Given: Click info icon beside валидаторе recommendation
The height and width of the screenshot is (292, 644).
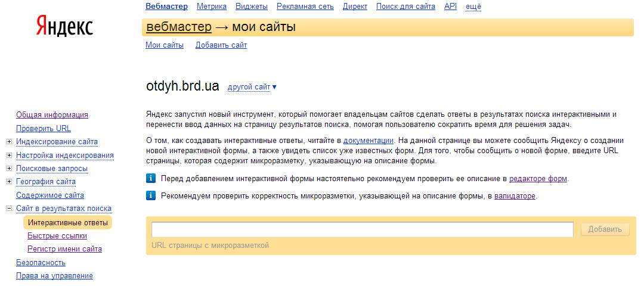Looking at the screenshot, I should pyautogui.click(x=151, y=195).
